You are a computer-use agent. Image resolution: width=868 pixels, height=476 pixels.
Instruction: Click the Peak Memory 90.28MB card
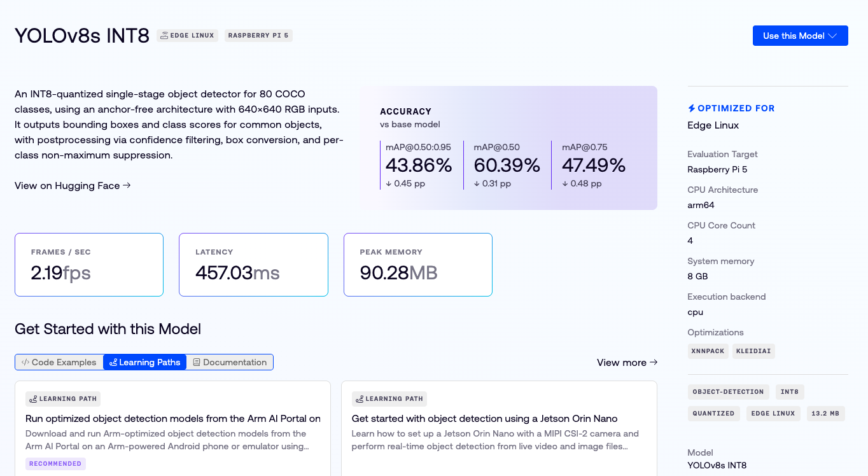[x=418, y=265]
